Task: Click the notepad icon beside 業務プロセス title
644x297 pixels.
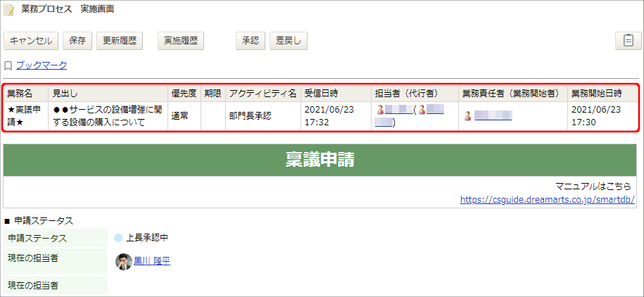Action: (8, 10)
